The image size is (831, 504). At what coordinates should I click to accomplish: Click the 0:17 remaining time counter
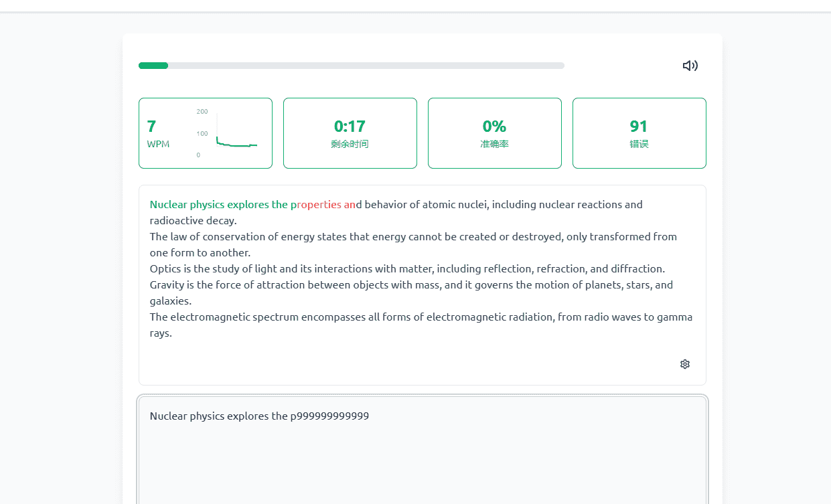pyautogui.click(x=350, y=126)
